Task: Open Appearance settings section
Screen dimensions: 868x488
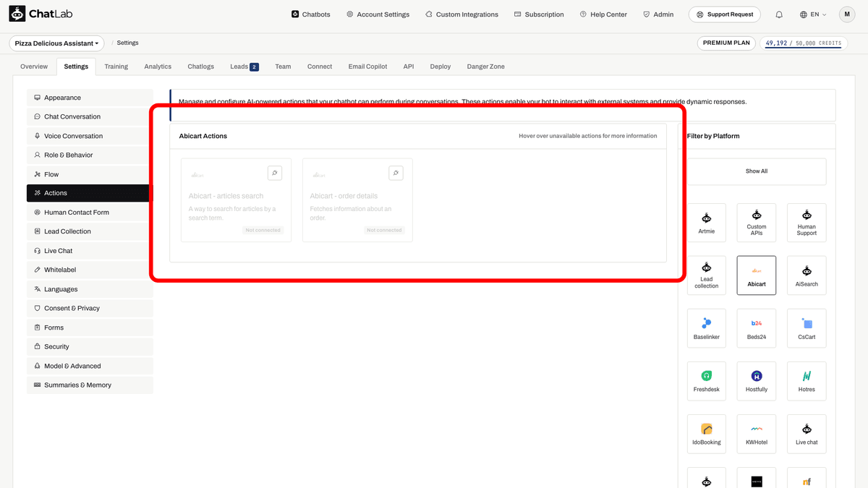Action: point(90,98)
